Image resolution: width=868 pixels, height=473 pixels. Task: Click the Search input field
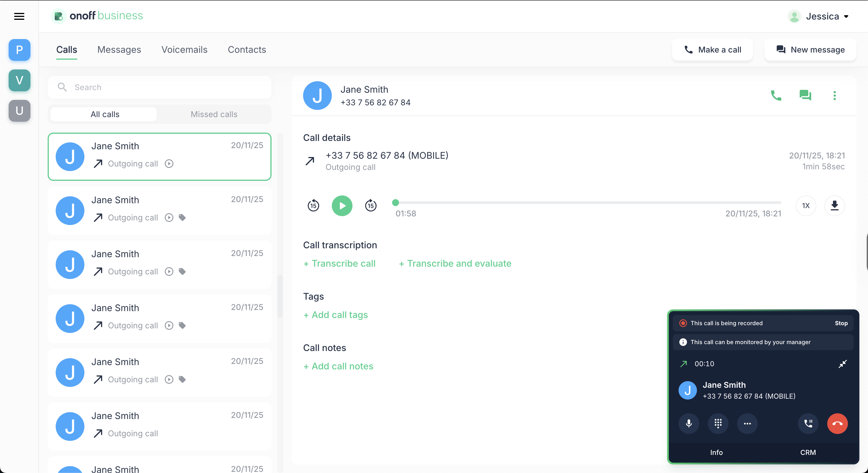coord(159,87)
